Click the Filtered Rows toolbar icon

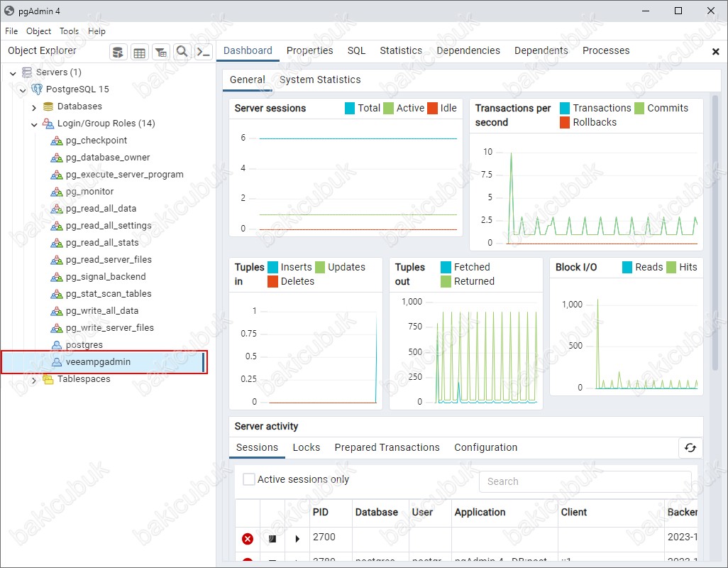pyautogui.click(x=161, y=52)
